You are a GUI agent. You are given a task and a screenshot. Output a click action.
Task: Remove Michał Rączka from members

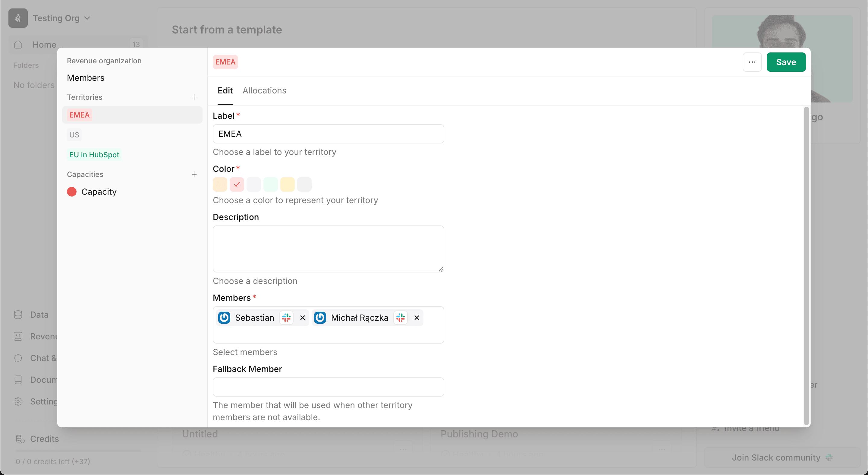(x=417, y=317)
